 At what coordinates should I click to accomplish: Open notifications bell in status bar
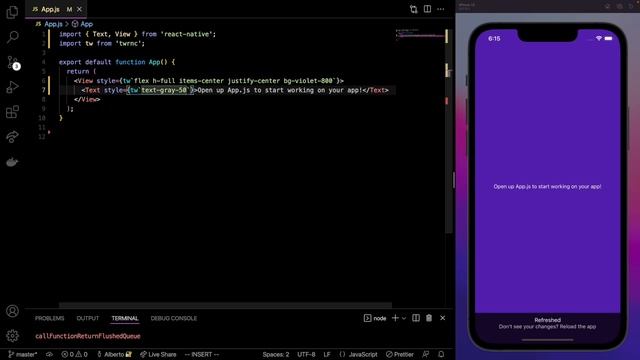(x=441, y=354)
